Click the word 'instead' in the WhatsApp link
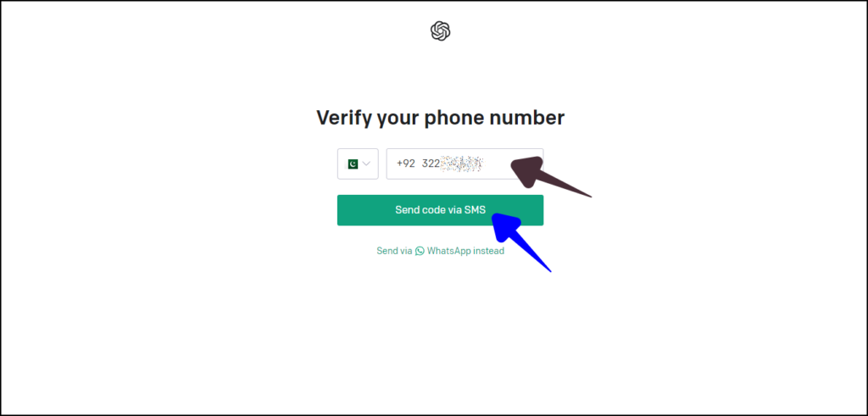 click(x=488, y=251)
